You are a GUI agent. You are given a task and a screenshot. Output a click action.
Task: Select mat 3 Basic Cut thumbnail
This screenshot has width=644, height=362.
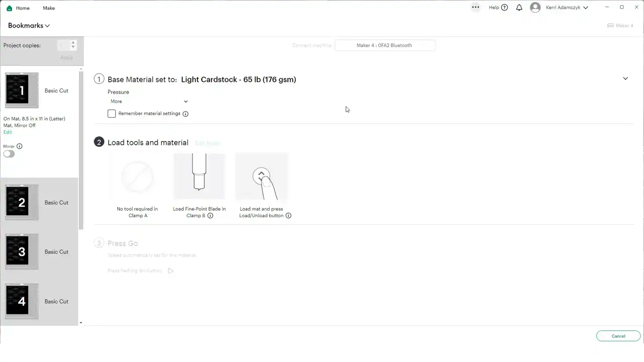22,251
